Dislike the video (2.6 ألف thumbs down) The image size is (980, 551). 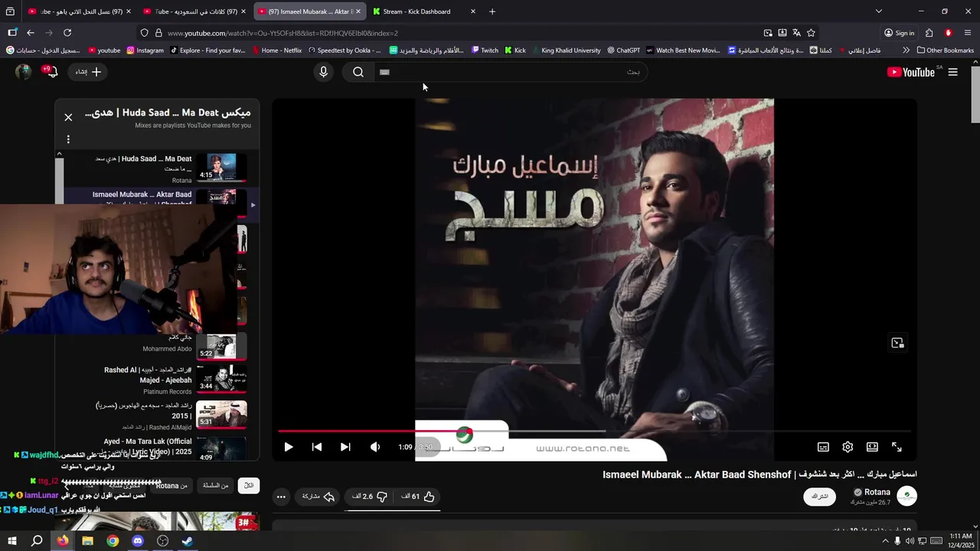point(370,497)
